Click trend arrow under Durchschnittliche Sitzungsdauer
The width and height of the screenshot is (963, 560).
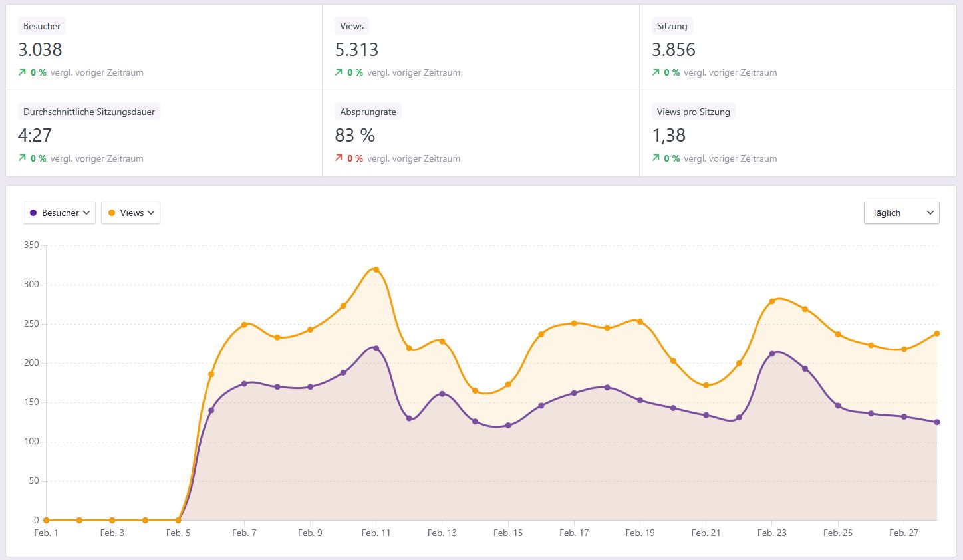click(22, 158)
